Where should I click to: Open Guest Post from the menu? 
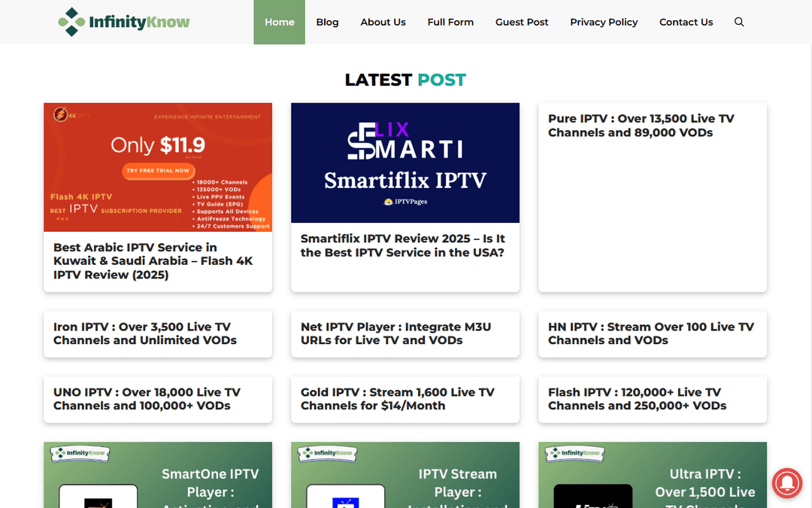click(522, 22)
